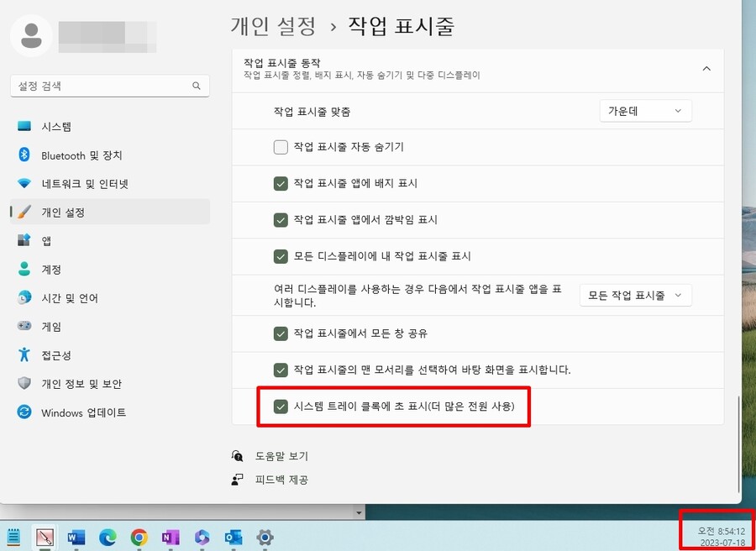Go to 시간 및 언어 settings
The height and width of the screenshot is (551, 756).
click(110, 298)
